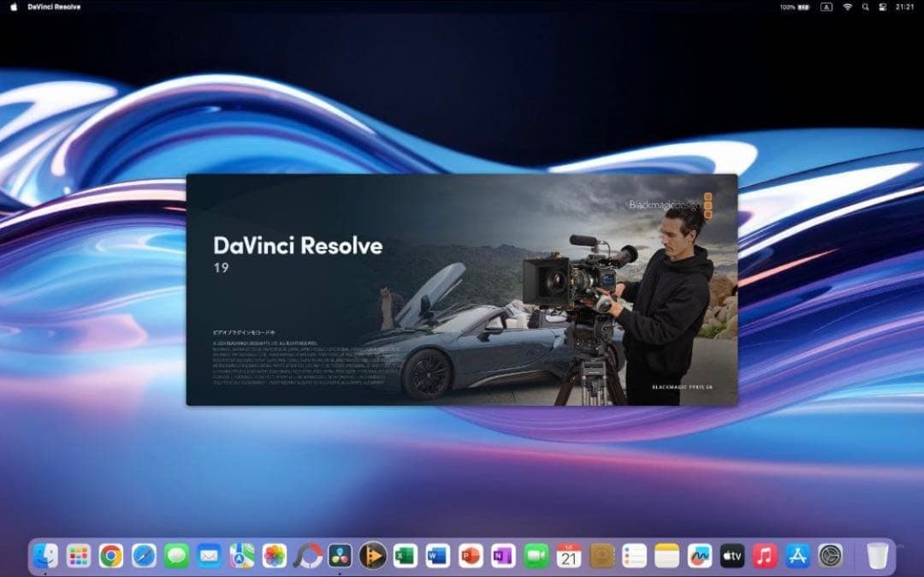924x577 pixels.
Task: Open Finder from the dock
Action: [x=45, y=556]
